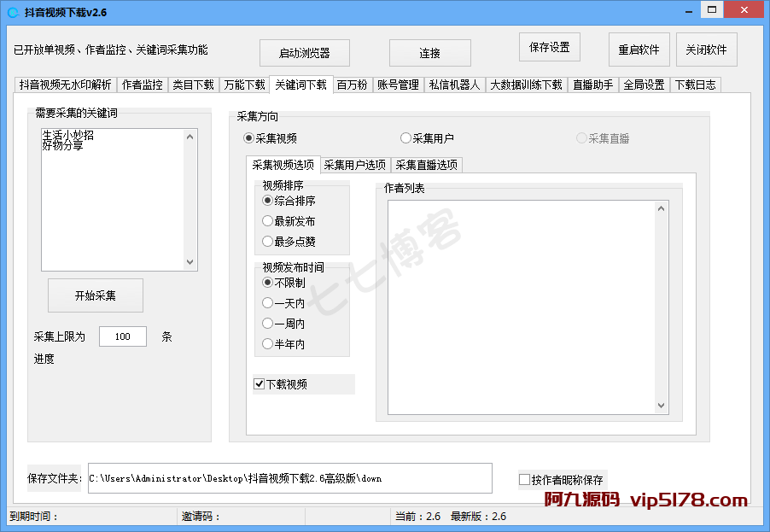Select 一天内 publish time
The image size is (770, 532).
point(283,303)
